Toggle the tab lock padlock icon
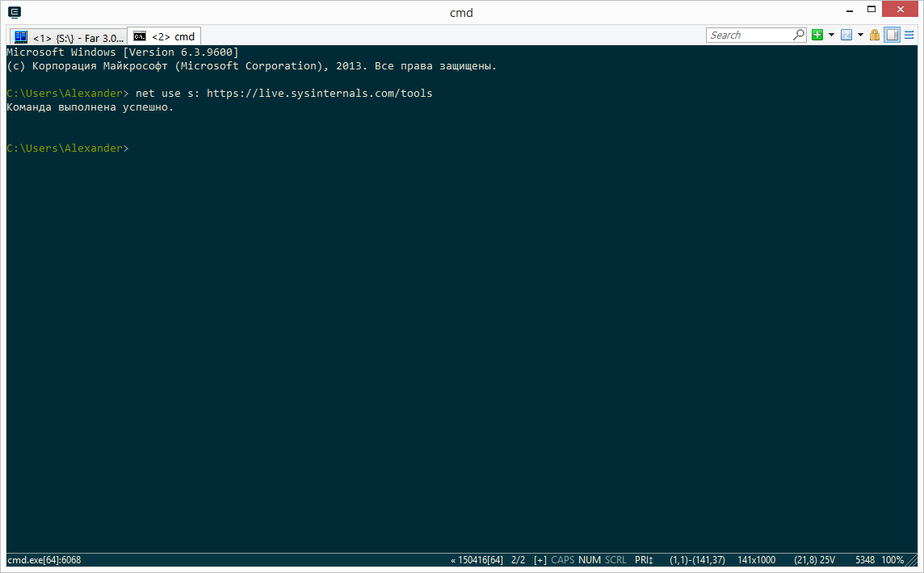 tap(875, 35)
